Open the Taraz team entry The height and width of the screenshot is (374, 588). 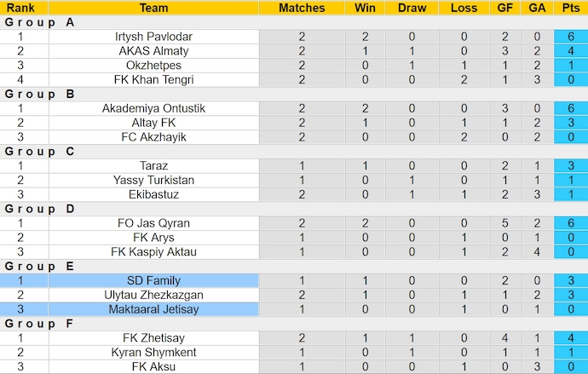153,166
